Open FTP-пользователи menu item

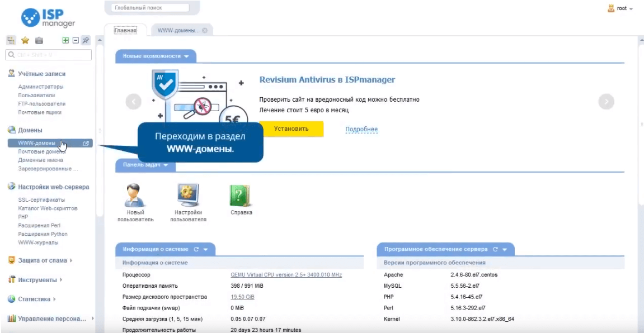(x=42, y=104)
